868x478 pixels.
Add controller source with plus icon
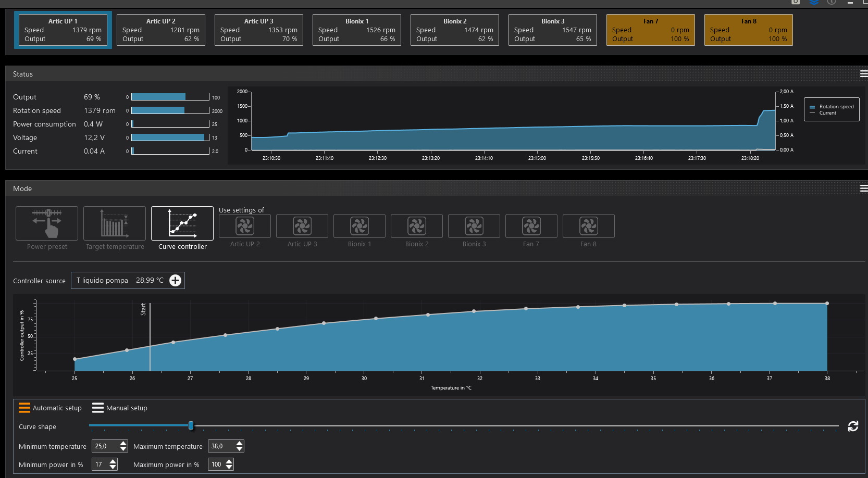tap(176, 281)
